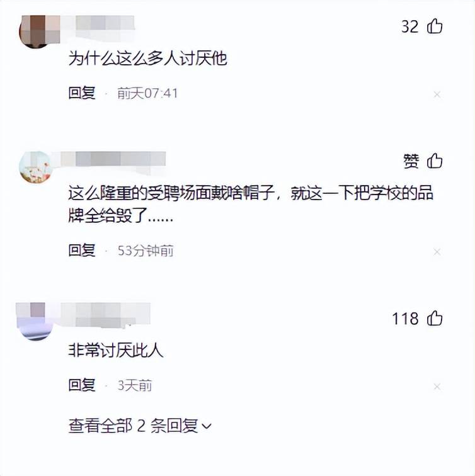Viewport: 475px width, 476px height.
Task: Dismiss the '非常讨厌此人' comment with X
Action: pyautogui.click(x=437, y=387)
